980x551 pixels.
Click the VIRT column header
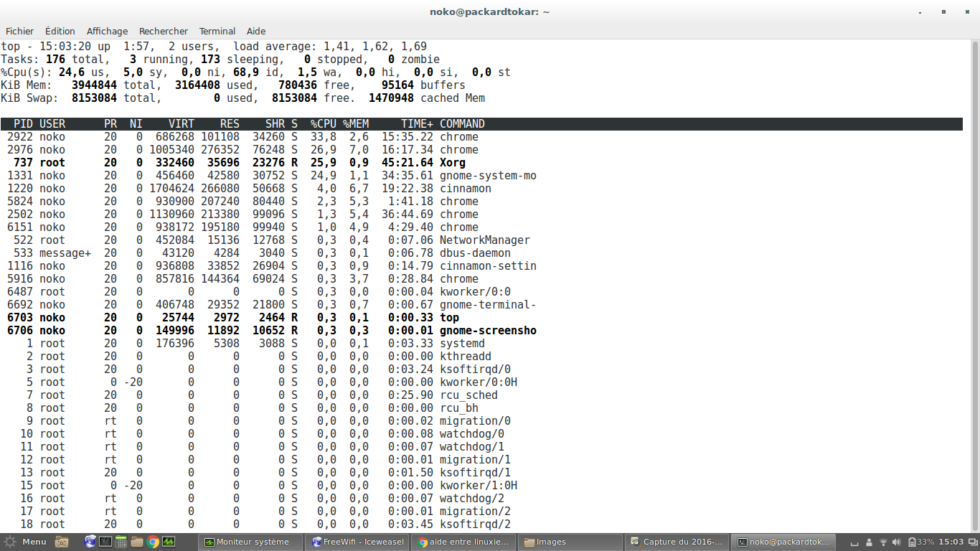point(182,124)
